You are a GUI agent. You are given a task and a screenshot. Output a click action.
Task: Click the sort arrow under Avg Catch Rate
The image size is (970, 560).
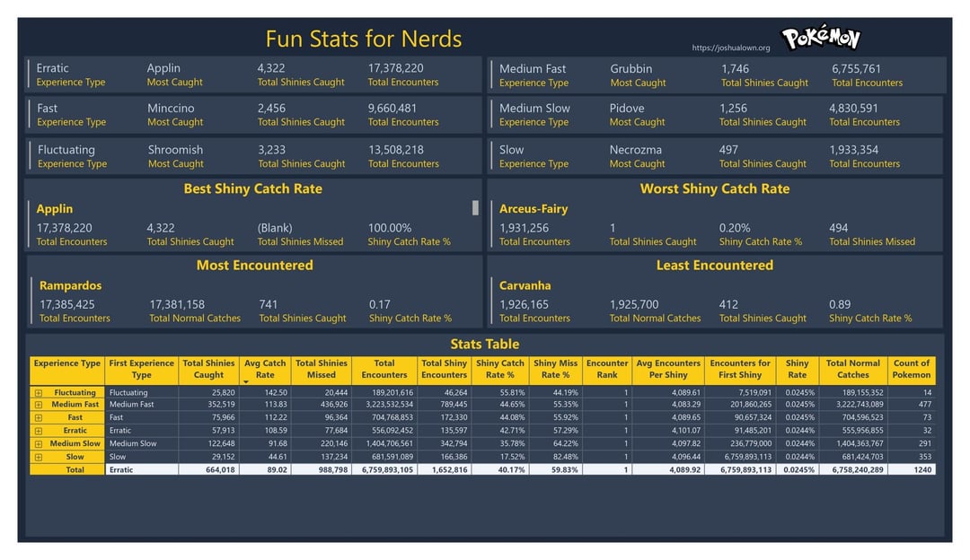(x=247, y=382)
